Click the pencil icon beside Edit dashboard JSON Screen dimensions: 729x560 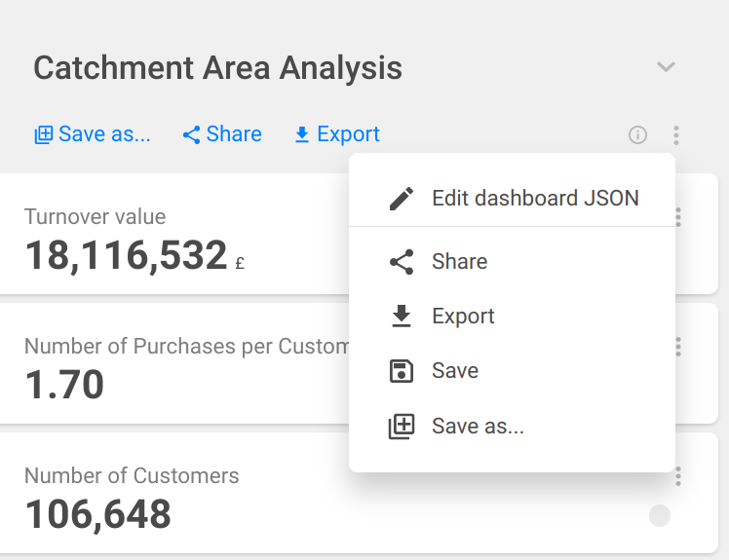(401, 199)
